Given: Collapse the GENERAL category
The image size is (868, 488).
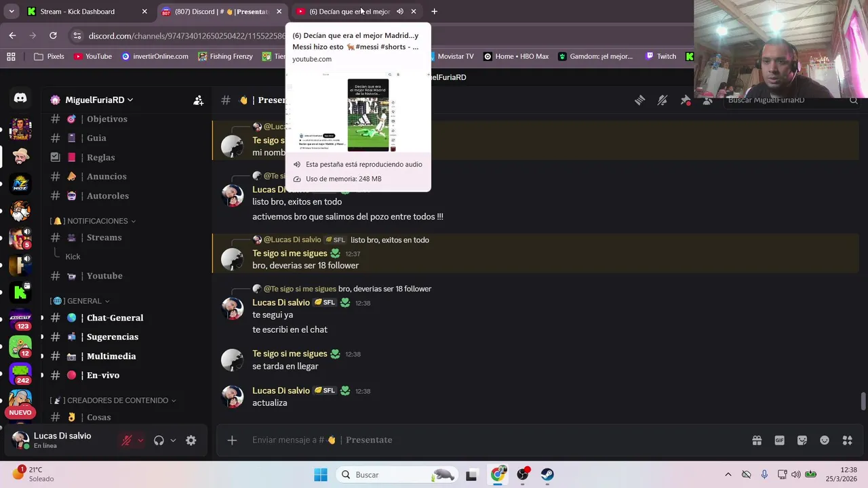Looking at the screenshot, I should (79, 301).
